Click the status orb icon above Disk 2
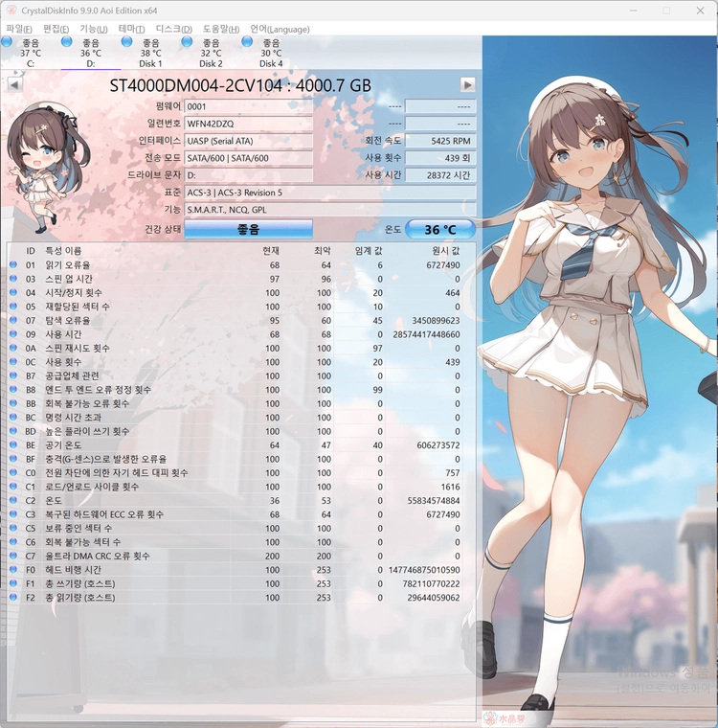718x728 pixels. click(187, 42)
